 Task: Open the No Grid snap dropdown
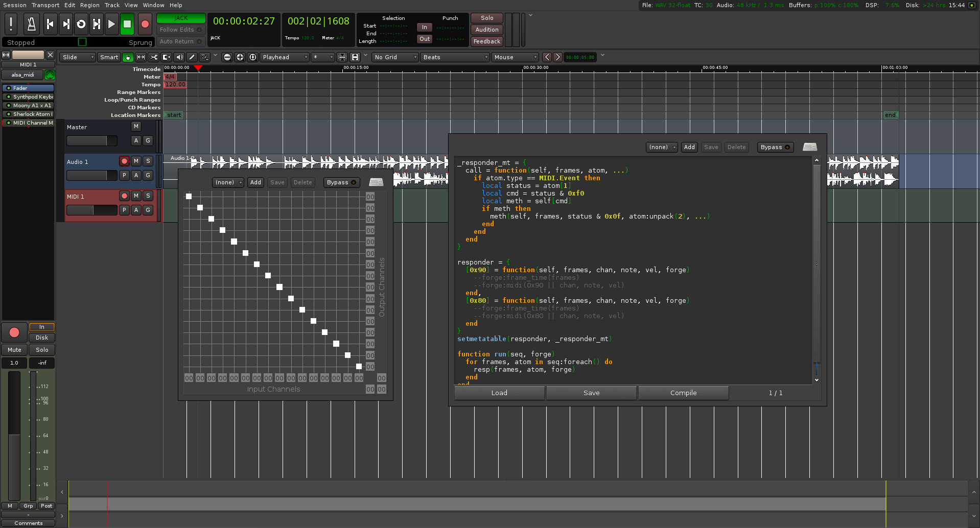point(395,57)
